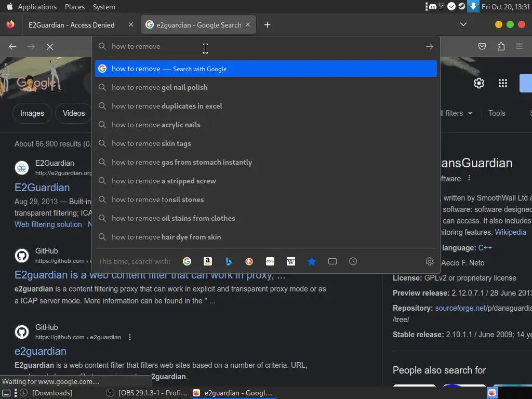Open the Apple logo menu
This screenshot has height=399, width=532.
point(9,6)
